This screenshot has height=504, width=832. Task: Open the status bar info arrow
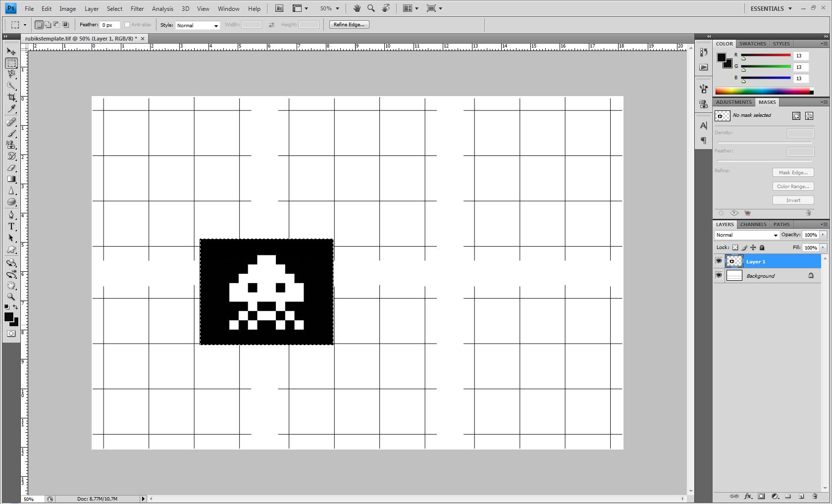point(143,499)
